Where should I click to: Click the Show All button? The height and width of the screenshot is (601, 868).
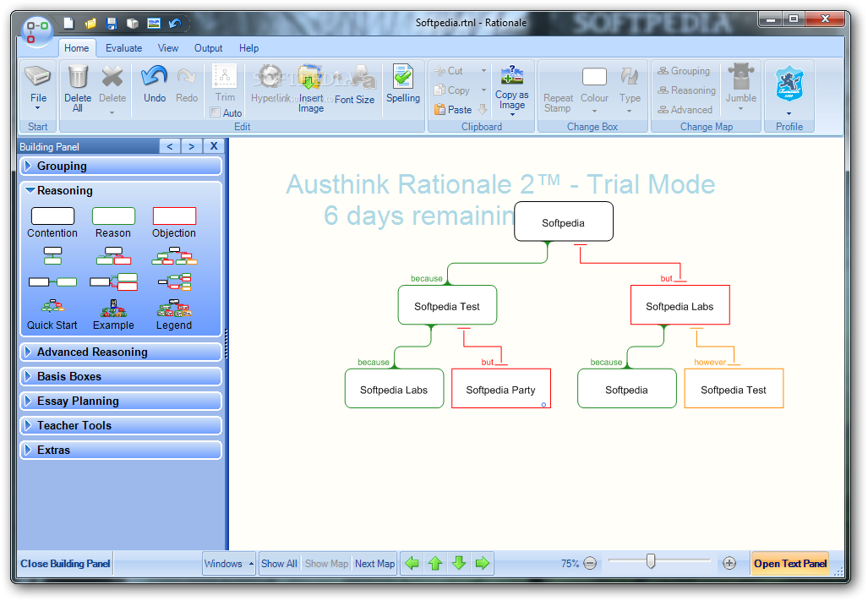tap(279, 563)
